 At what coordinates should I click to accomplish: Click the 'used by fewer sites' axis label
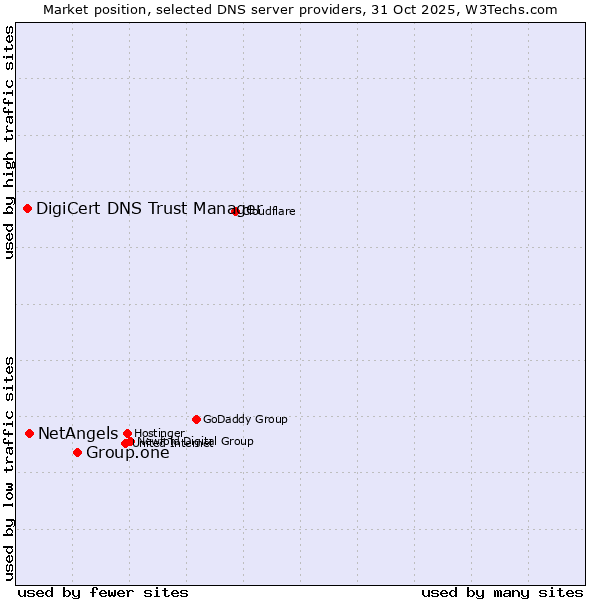tap(103, 592)
